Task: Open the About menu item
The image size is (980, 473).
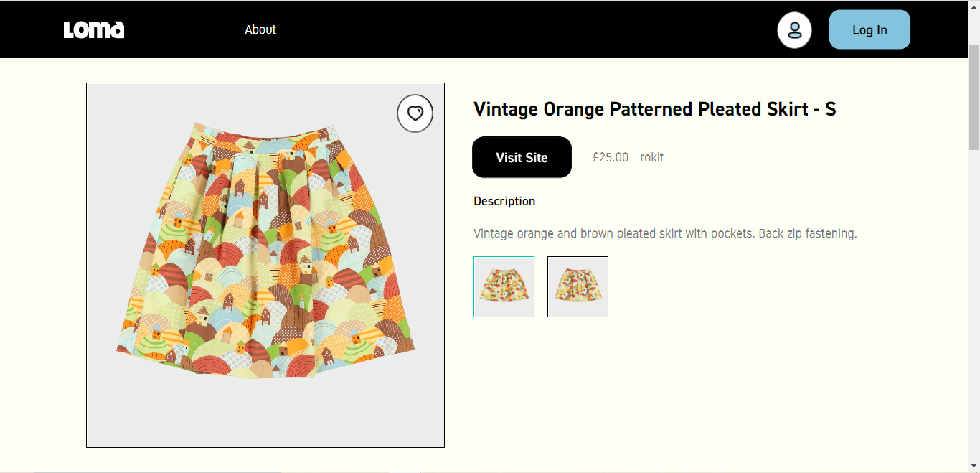Action: (260, 29)
